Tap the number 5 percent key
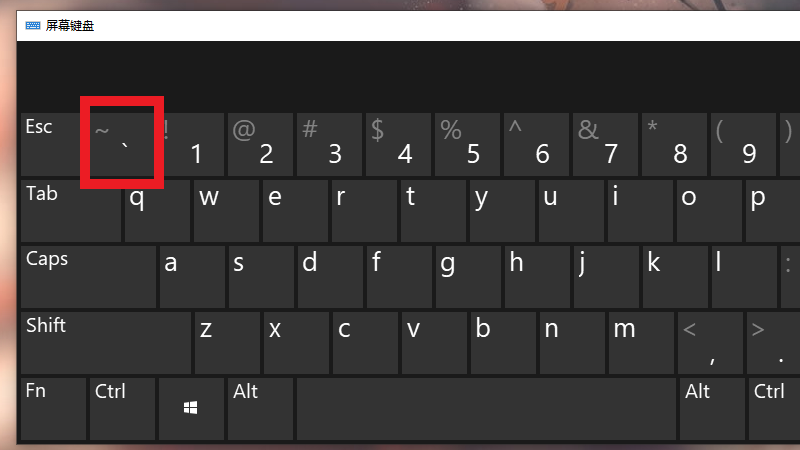 [x=467, y=144]
